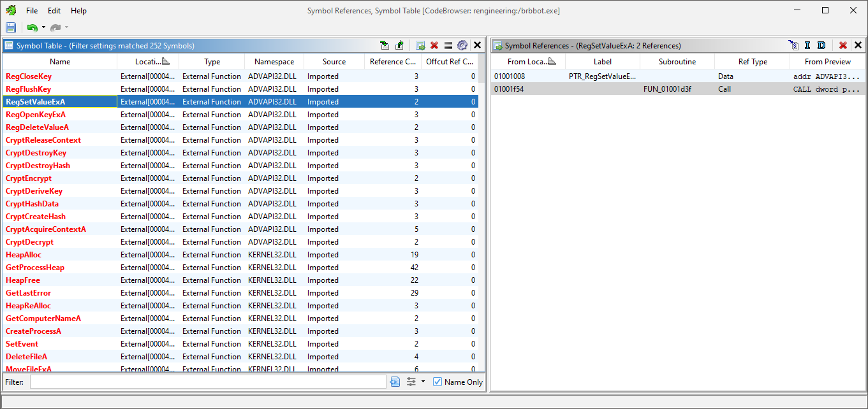Click into the Filter text field
This screenshot has width=868, height=409.
pos(207,382)
